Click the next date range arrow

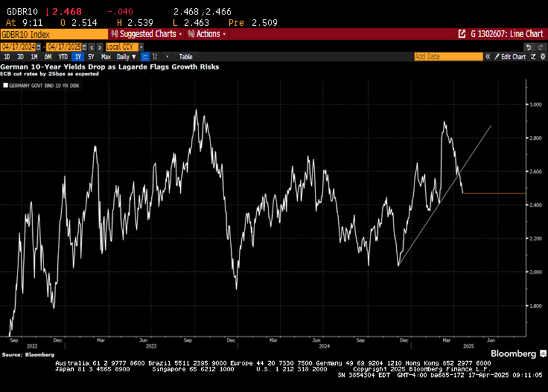coord(100,47)
